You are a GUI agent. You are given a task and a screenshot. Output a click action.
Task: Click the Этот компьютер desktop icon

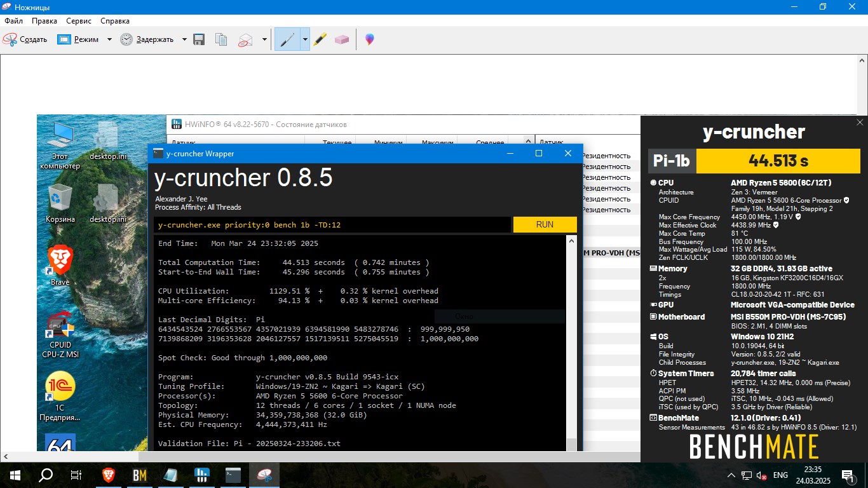tap(60, 145)
